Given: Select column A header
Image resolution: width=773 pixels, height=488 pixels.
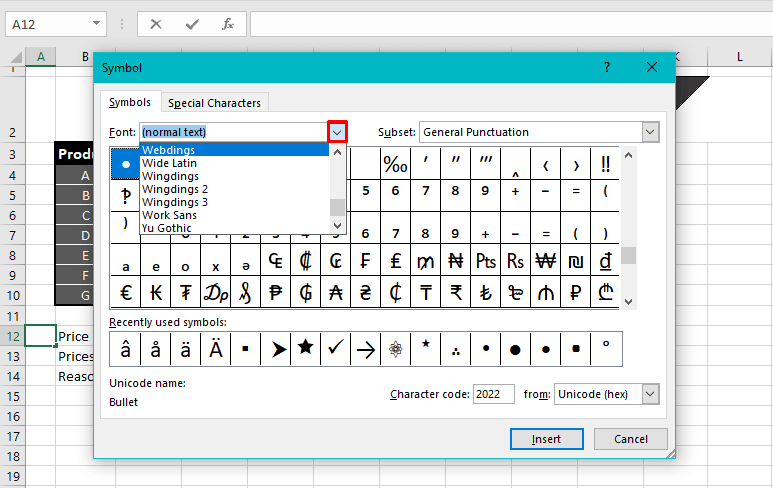Looking at the screenshot, I should point(40,57).
